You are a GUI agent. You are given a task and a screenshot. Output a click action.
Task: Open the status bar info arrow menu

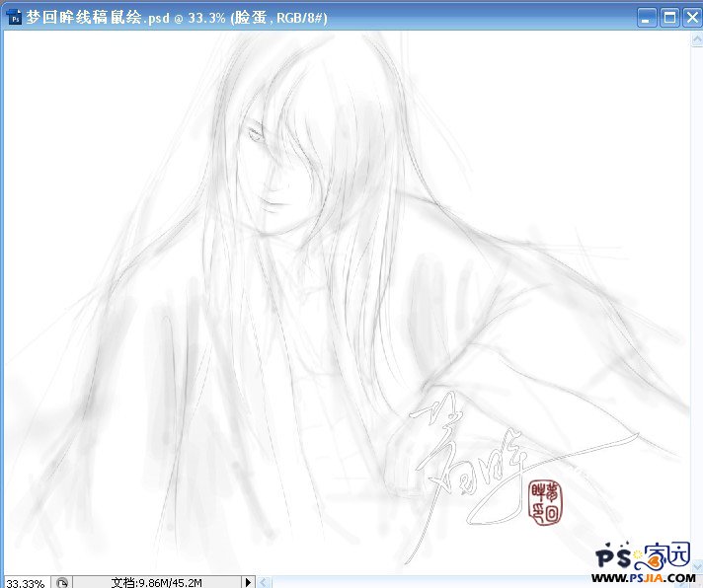(x=248, y=582)
